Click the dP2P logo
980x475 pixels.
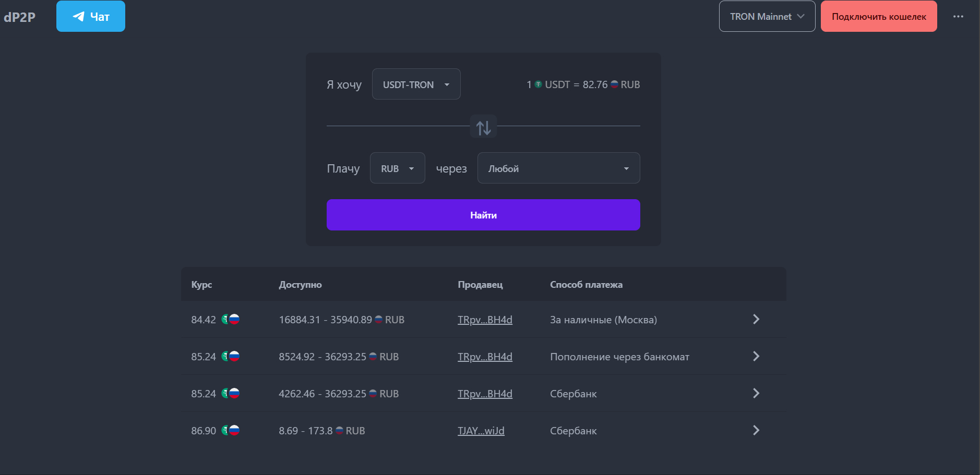19,17
